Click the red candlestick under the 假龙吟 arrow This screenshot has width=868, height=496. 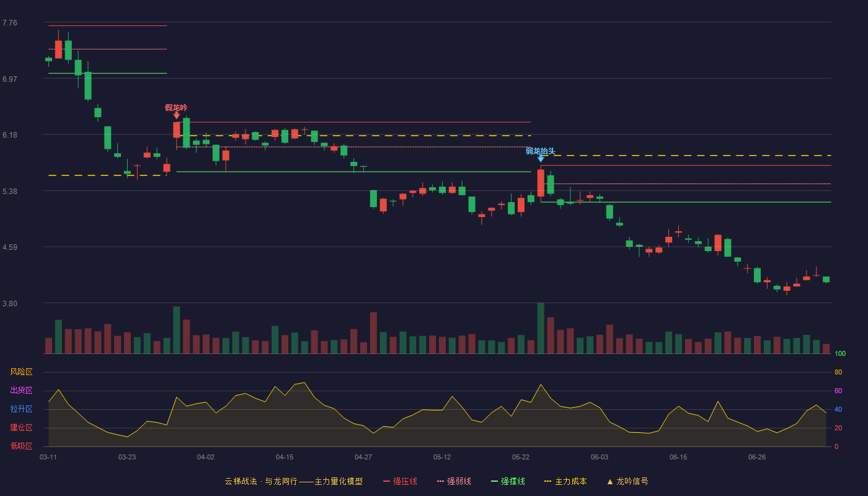[177, 130]
